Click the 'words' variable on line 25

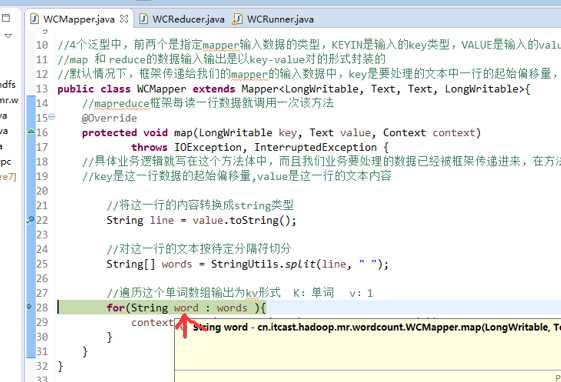177,264
